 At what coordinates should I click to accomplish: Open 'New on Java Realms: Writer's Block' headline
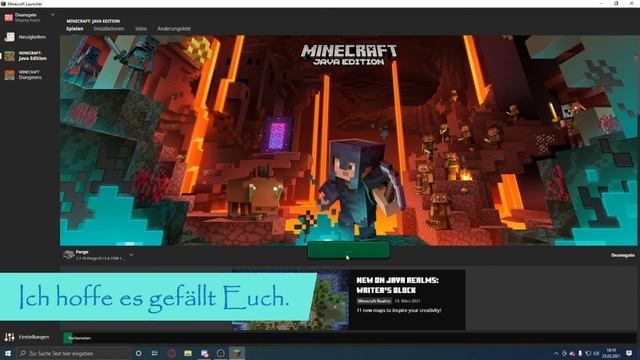397,285
